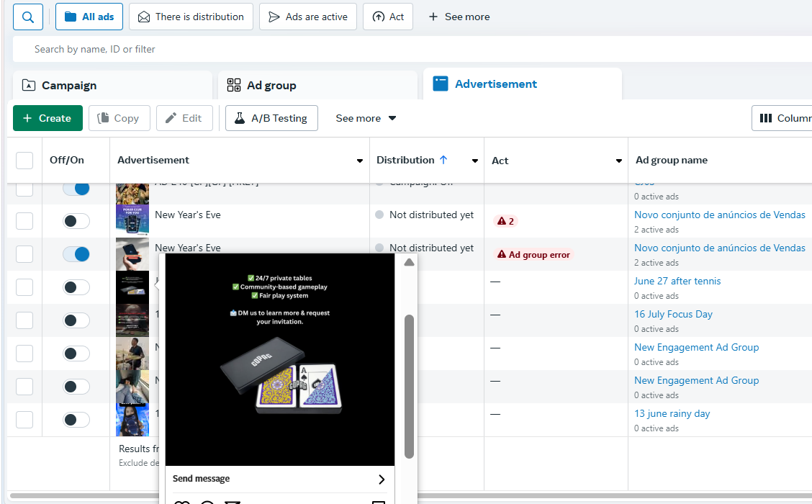Turn on the first New Year's Eve ad toggle

coord(76,221)
